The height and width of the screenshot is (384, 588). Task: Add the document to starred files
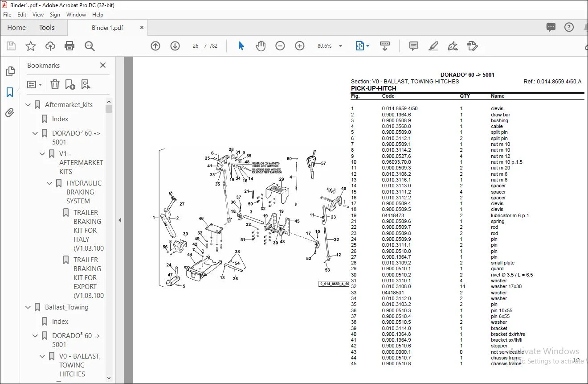coord(31,46)
